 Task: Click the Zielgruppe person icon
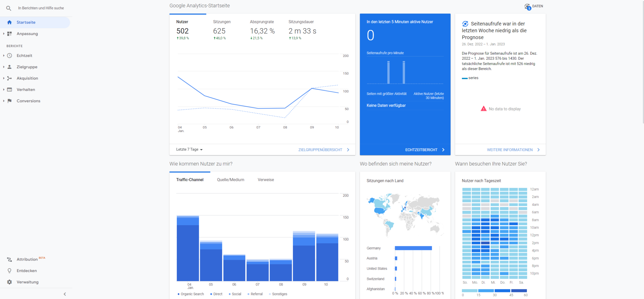[9, 67]
